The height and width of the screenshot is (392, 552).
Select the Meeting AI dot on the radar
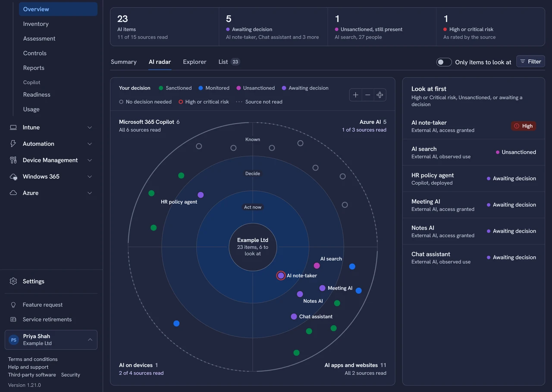coord(322,288)
